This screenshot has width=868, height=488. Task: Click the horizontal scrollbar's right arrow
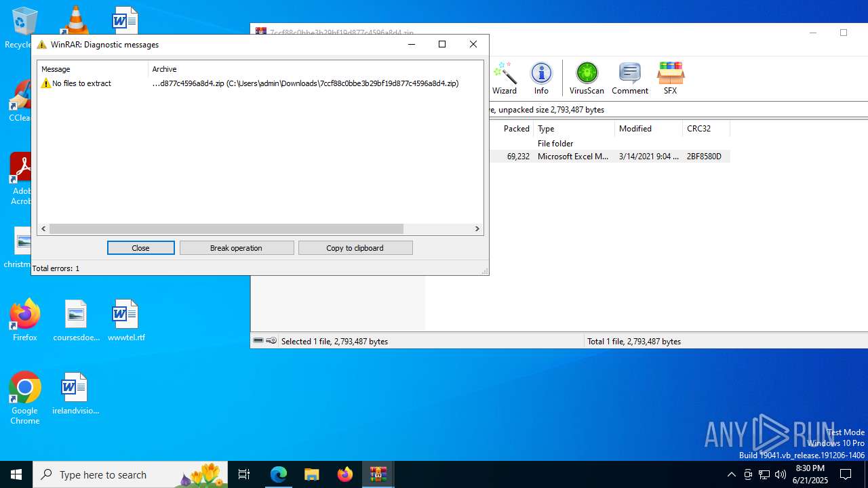(477, 229)
